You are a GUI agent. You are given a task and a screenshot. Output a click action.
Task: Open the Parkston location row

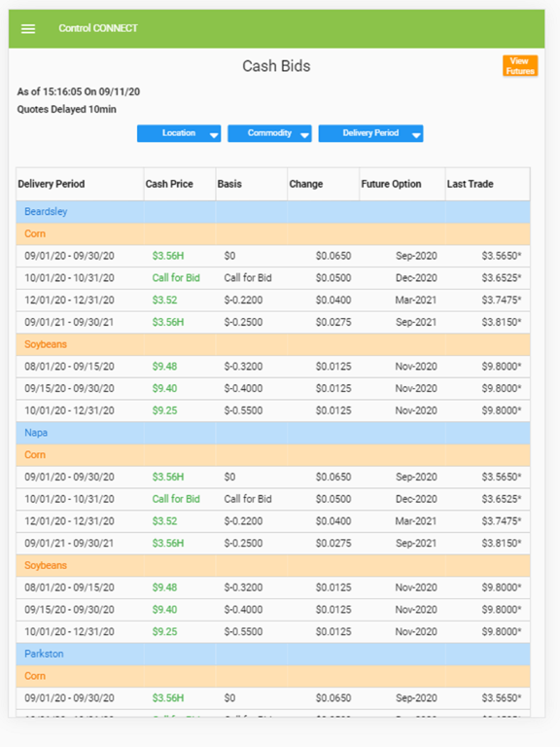coord(273,654)
